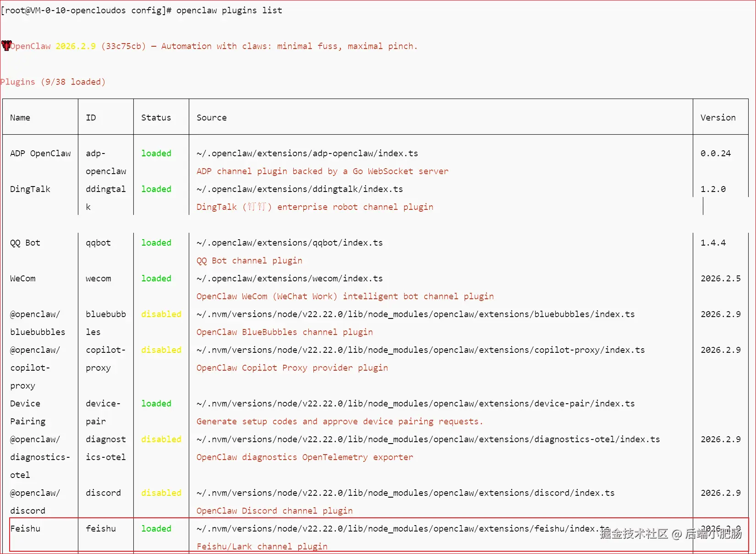Click the tagline 'Automation with claws: minimal fuss, maximal pinch.'
The height and width of the screenshot is (554, 756).
(290, 46)
